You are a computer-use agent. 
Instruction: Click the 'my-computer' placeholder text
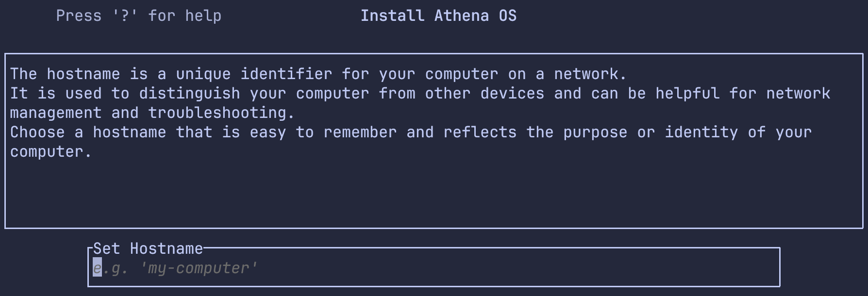(x=199, y=268)
